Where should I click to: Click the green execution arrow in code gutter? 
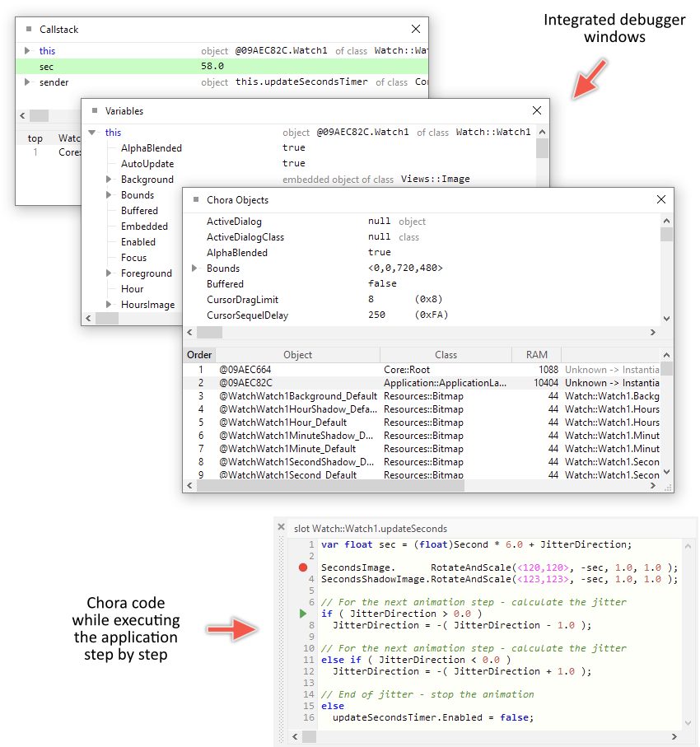click(303, 614)
